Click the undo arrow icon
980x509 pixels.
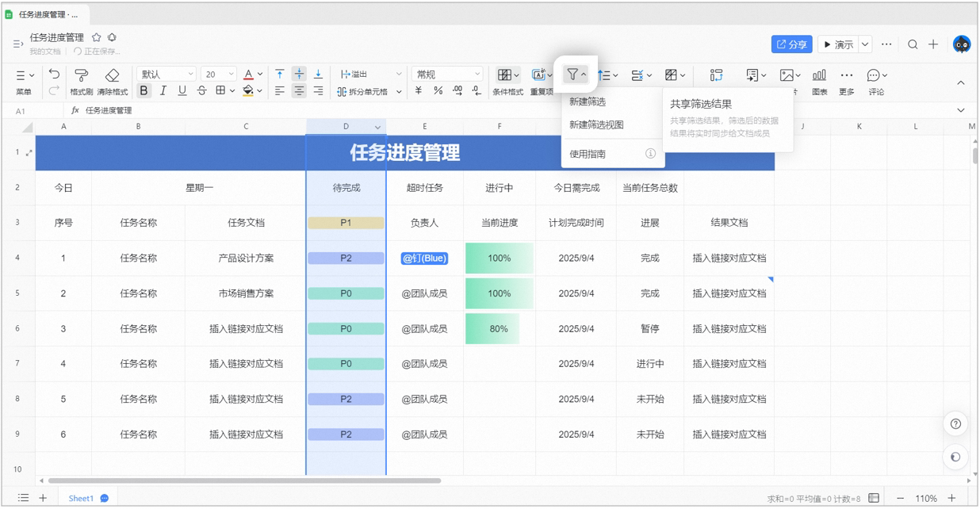click(54, 74)
